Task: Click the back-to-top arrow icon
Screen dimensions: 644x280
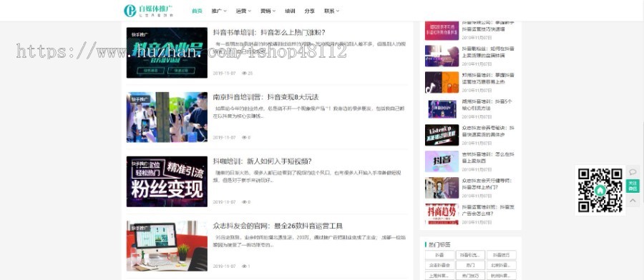Action: (x=633, y=200)
